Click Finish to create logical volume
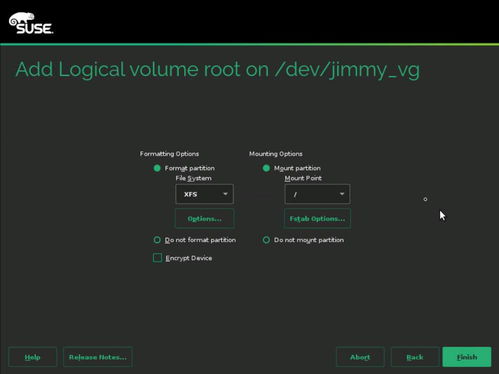The image size is (499, 374). [x=467, y=357]
